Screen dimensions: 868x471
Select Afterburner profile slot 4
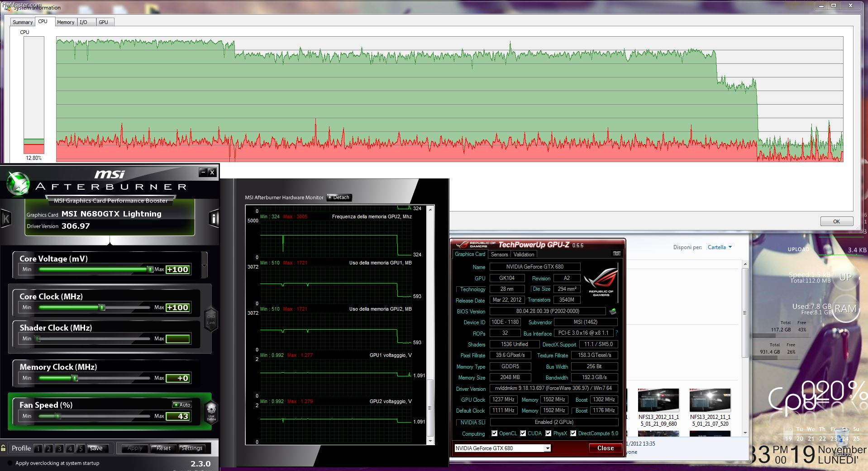coord(70,449)
